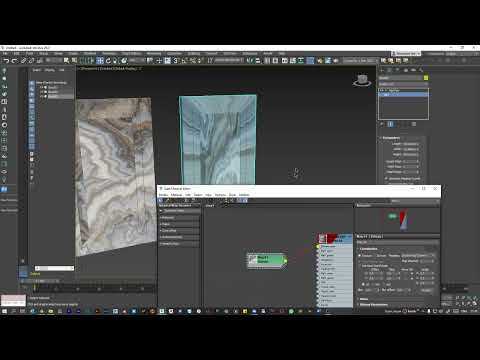Screen dimensions: 480x360
Task: Open the Material menu in Slate Material Editor
Action: tap(177, 195)
